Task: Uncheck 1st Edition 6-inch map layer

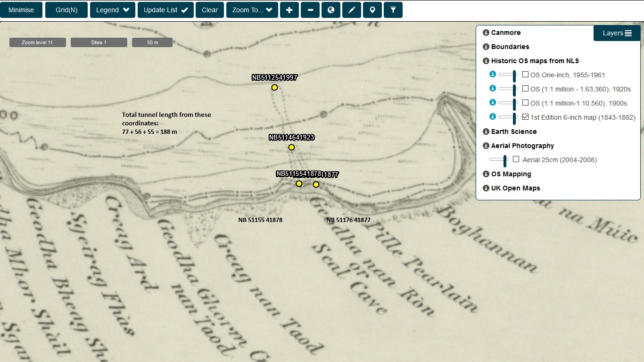Action: (x=525, y=117)
